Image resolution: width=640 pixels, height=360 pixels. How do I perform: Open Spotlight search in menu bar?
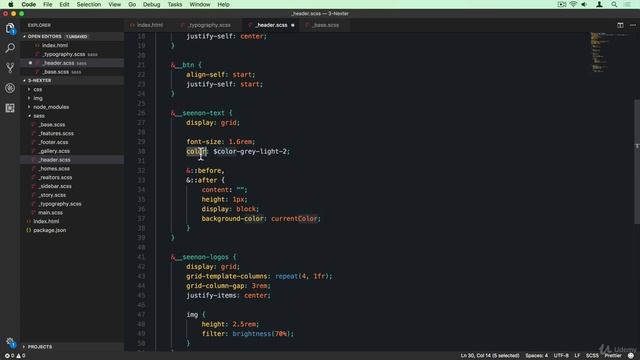614,4
